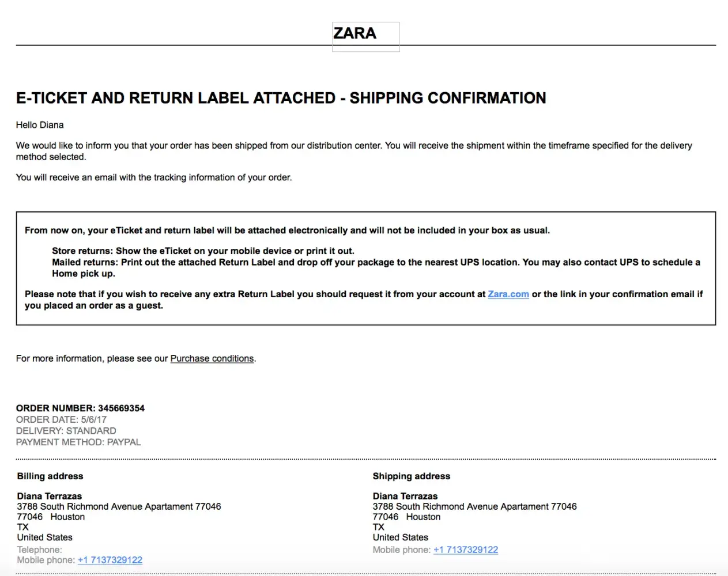Image resolution: width=728 pixels, height=576 pixels.
Task: Select the order number 345669354 text
Action: [x=121, y=408]
